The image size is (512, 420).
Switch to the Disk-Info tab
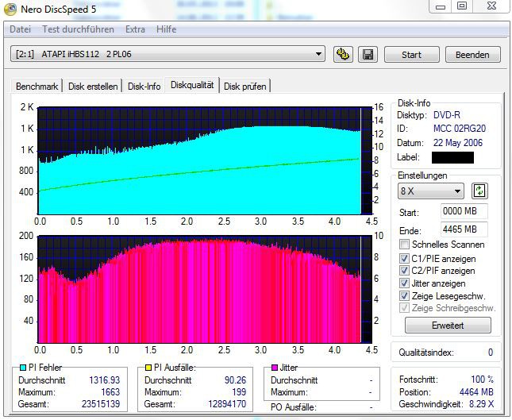pyautogui.click(x=144, y=87)
